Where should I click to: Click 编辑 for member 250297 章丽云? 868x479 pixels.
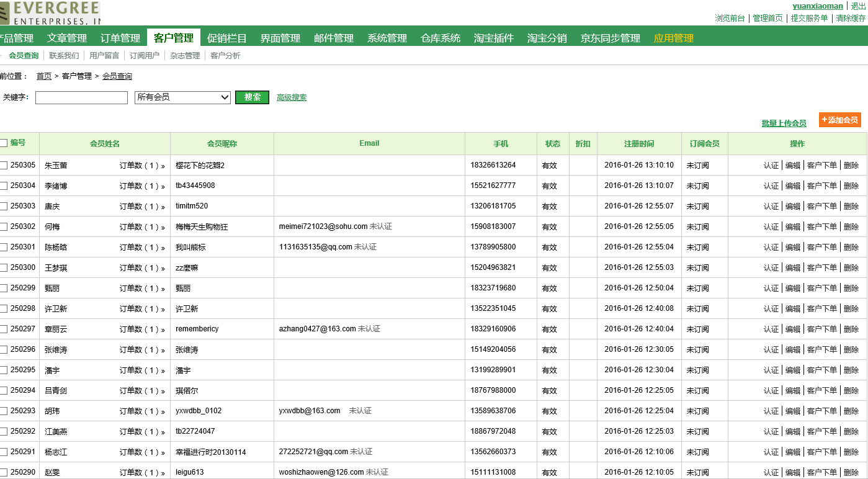(x=793, y=329)
